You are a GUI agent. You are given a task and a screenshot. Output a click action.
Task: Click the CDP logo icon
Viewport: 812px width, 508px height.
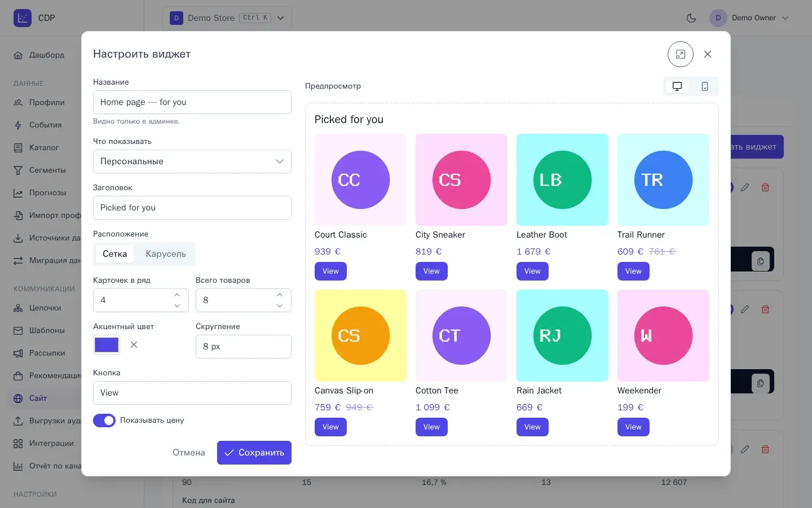[23, 18]
